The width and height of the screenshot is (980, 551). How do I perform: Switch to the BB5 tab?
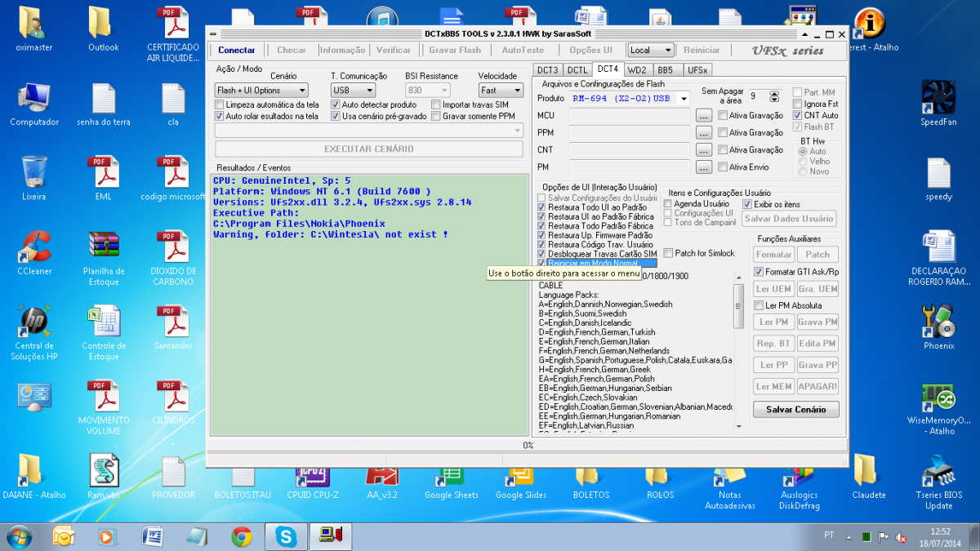pos(666,70)
